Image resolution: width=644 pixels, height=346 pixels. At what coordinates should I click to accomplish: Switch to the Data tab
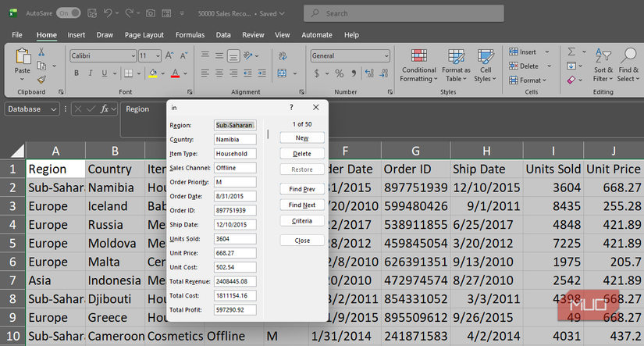pyautogui.click(x=223, y=35)
